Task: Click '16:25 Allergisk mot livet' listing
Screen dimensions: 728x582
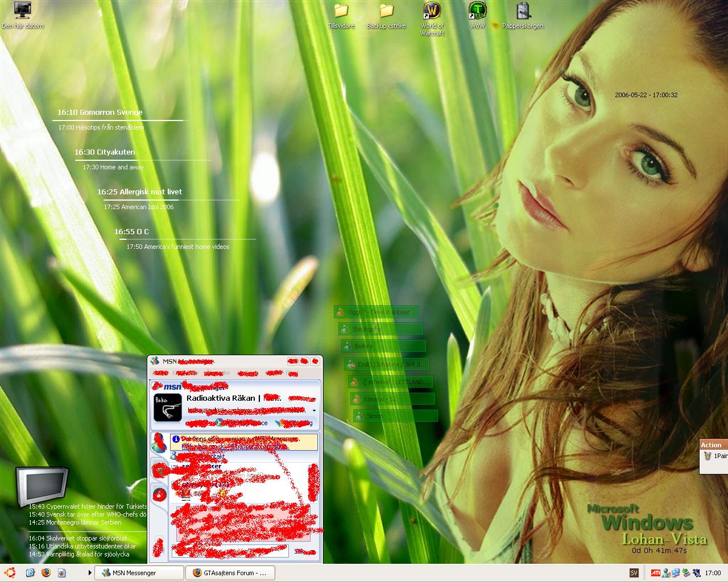Action: point(139,192)
